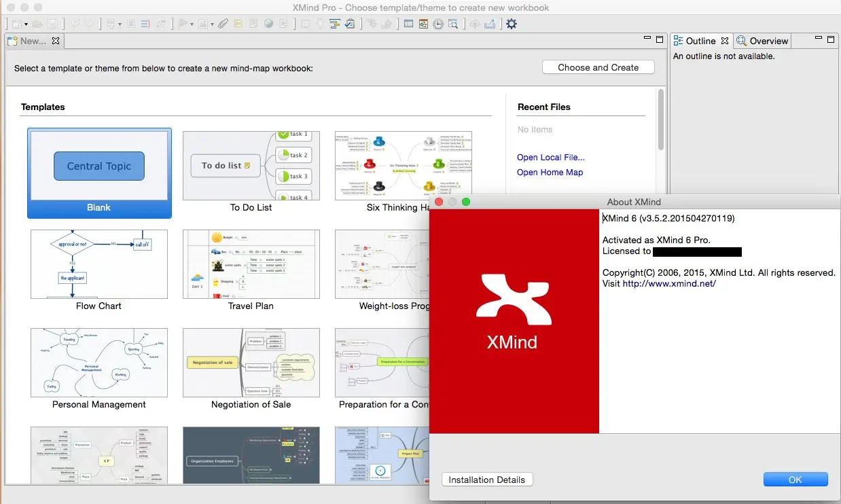Click the "No items" recent files text
Viewport: 841px width, 504px height.
pos(535,130)
